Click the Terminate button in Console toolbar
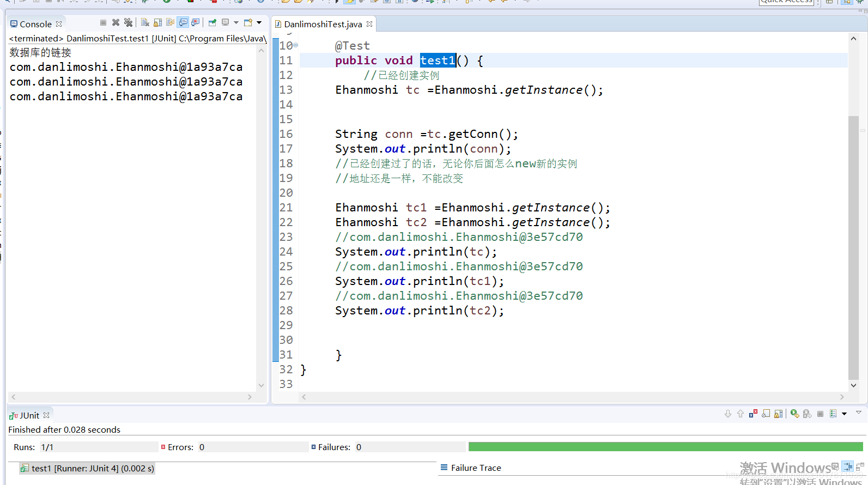Image resolution: width=868 pixels, height=485 pixels. (103, 22)
